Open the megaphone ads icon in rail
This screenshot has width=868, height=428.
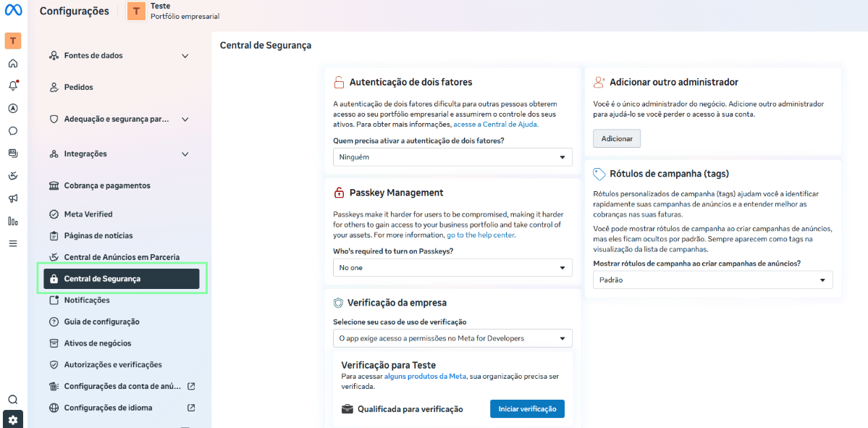(13, 198)
